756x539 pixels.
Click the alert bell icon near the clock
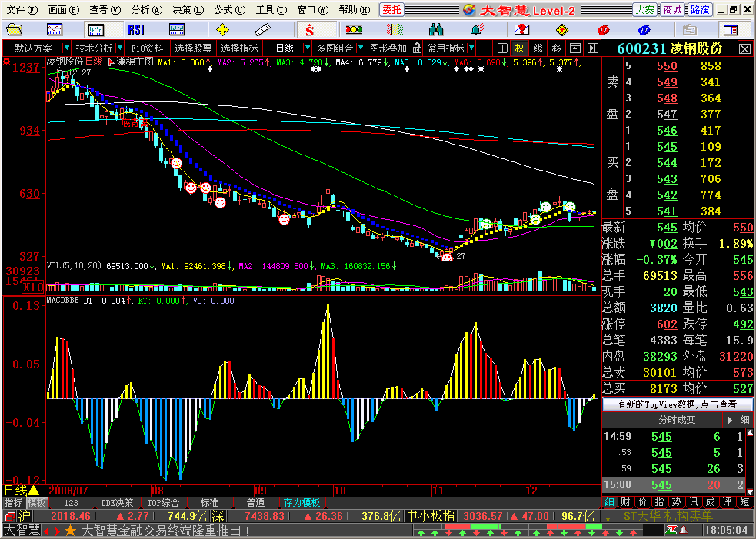tap(683, 531)
